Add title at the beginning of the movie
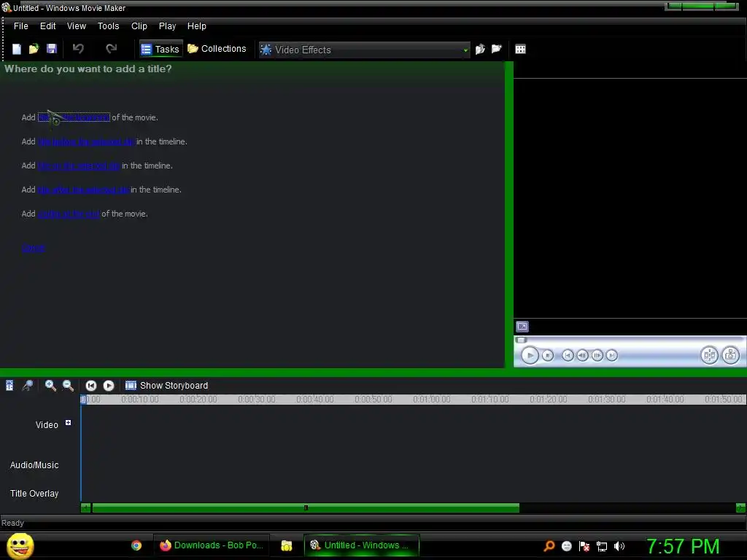The height and width of the screenshot is (560, 747). point(74,117)
